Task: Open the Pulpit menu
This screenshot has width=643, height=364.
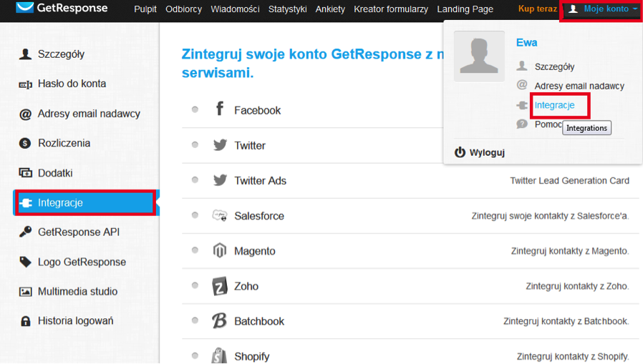Action: (145, 9)
